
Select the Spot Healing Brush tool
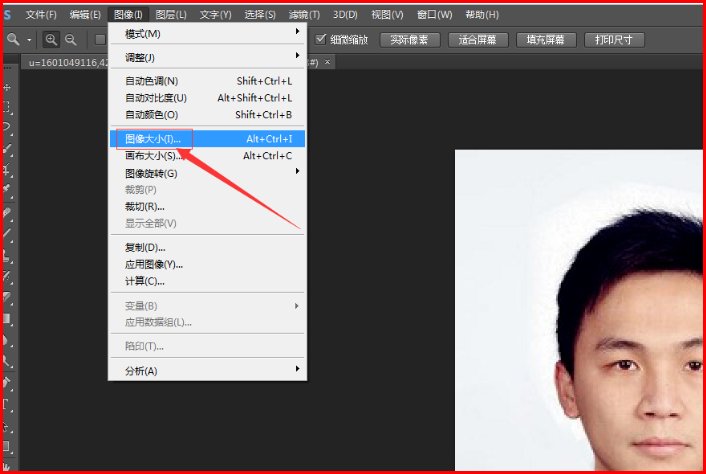8,212
